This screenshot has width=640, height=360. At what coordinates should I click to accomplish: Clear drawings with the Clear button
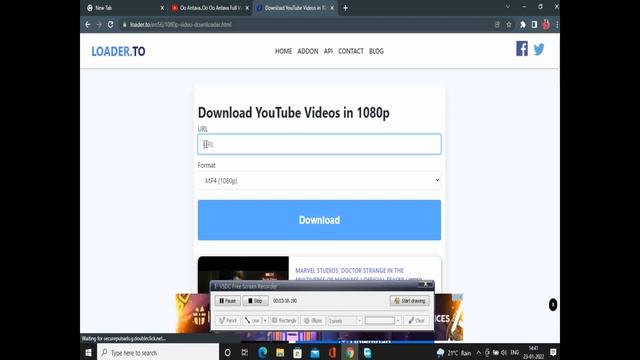[416, 321]
